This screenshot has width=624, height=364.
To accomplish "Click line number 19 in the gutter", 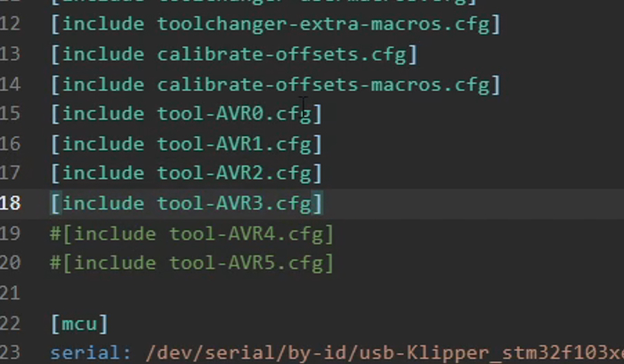I will pos(11,234).
